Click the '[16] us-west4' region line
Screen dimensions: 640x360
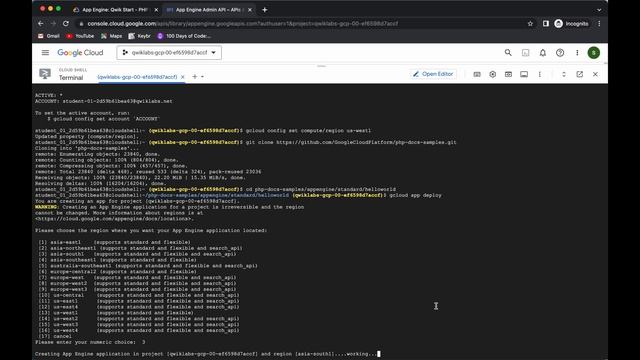139,330
